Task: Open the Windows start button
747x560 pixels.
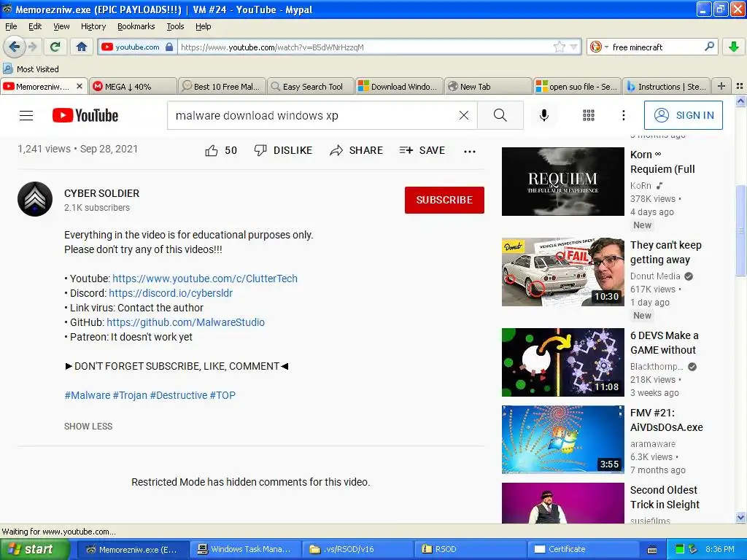Action: click(34, 549)
